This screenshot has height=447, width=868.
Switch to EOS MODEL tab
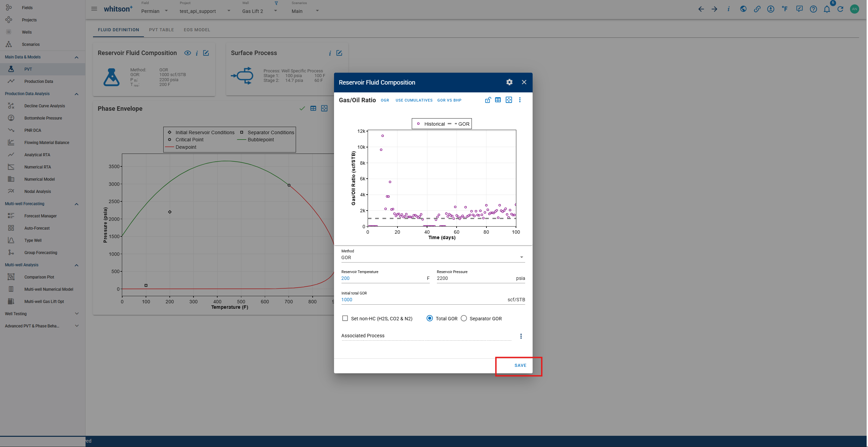197,30
